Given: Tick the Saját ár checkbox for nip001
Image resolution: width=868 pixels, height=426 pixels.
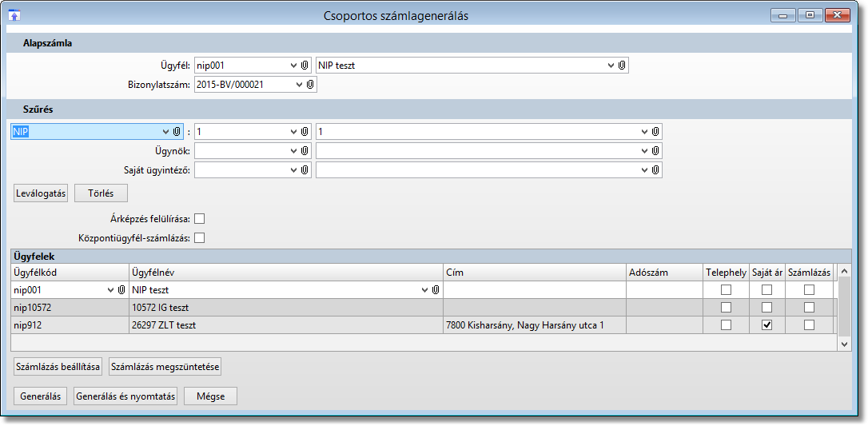Looking at the screenshot, I should (766, 289).
